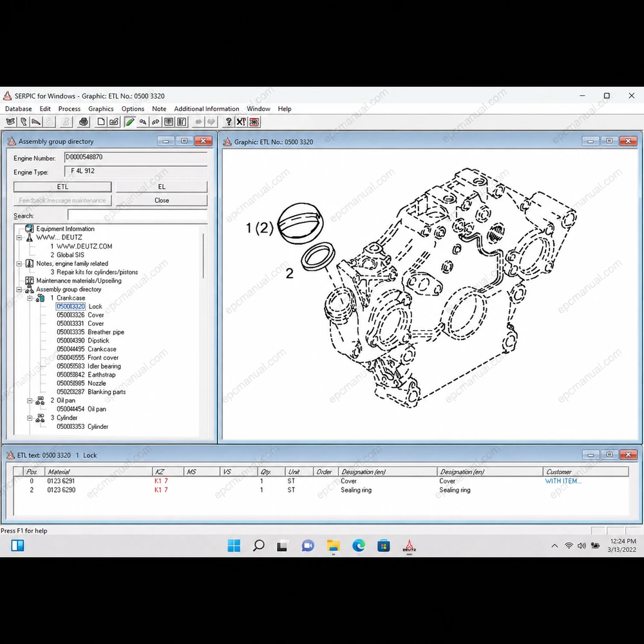644x644 pixels.
Task: Open File Explorer from the taskbar
Action: click(333, 545)
